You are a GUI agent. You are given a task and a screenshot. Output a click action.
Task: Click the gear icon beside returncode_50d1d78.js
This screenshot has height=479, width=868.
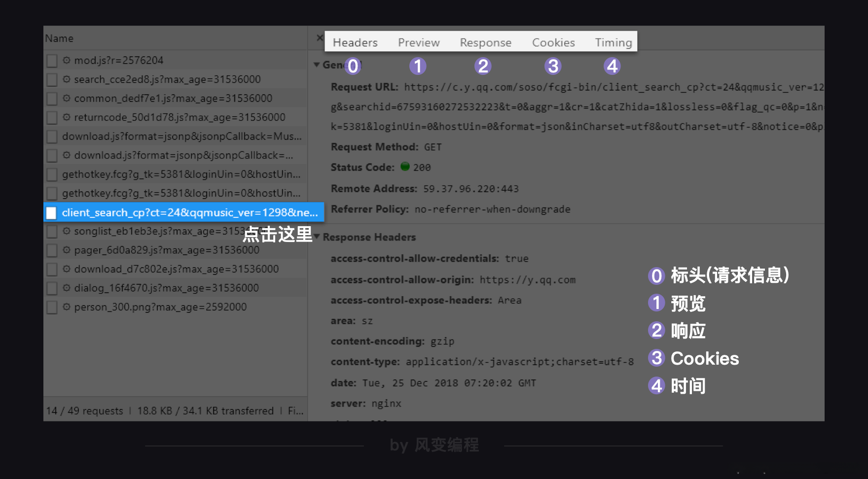point(67,117)
